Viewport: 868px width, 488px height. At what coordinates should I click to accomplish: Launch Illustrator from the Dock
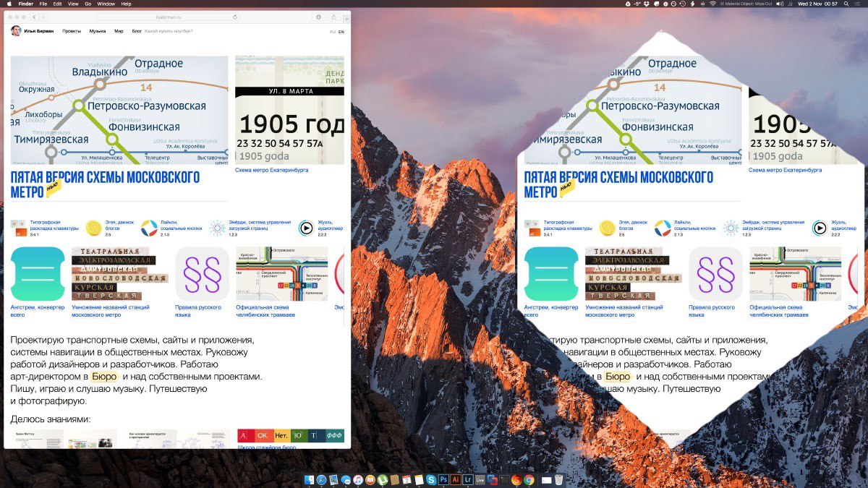[x=456, y=479]
